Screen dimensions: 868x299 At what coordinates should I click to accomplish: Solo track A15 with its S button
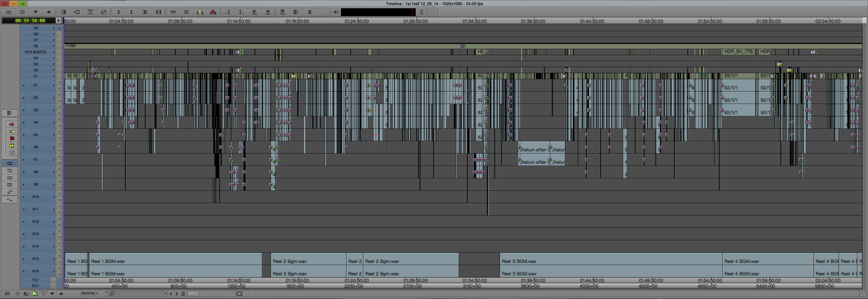[x=59, y=256]
